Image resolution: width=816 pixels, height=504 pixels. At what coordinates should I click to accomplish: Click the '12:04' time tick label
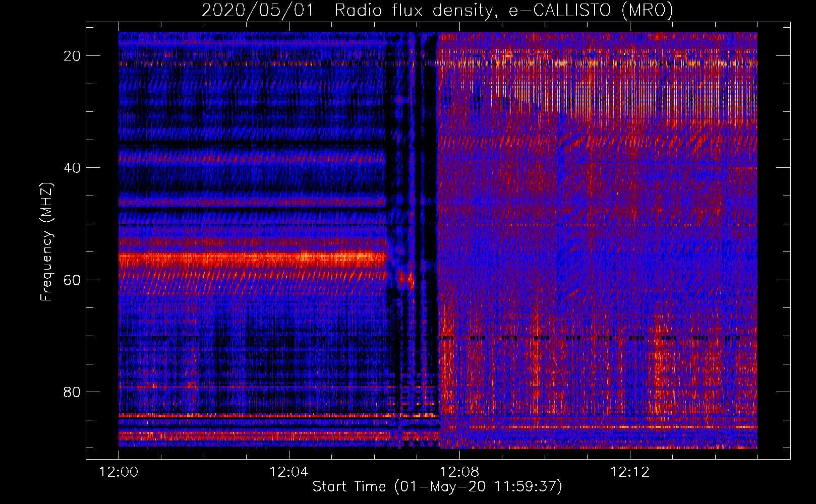point(289,472)
